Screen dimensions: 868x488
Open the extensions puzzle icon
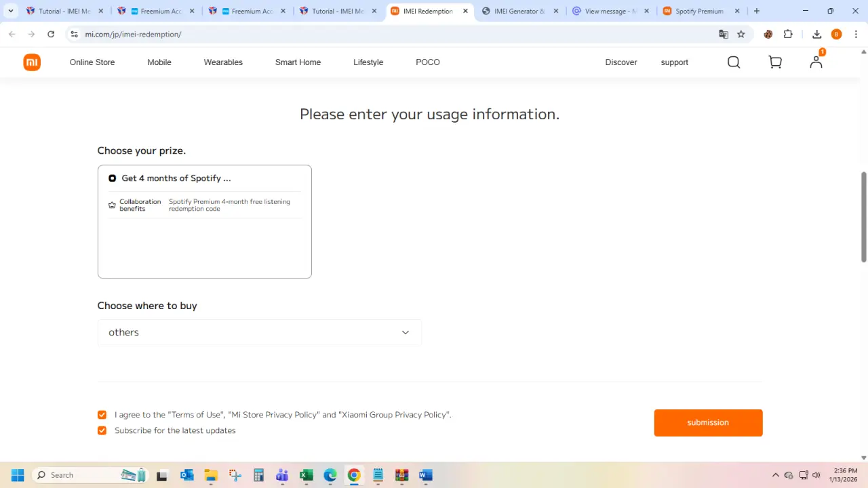pyautogui.click(x=788, y=34)
